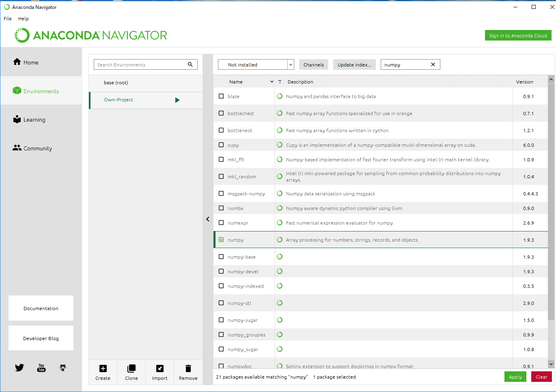This screenshot has width=556, height=392.
Task: Click version 0.4.4.3 of msgpack-numpy
Action: point(530,194)
